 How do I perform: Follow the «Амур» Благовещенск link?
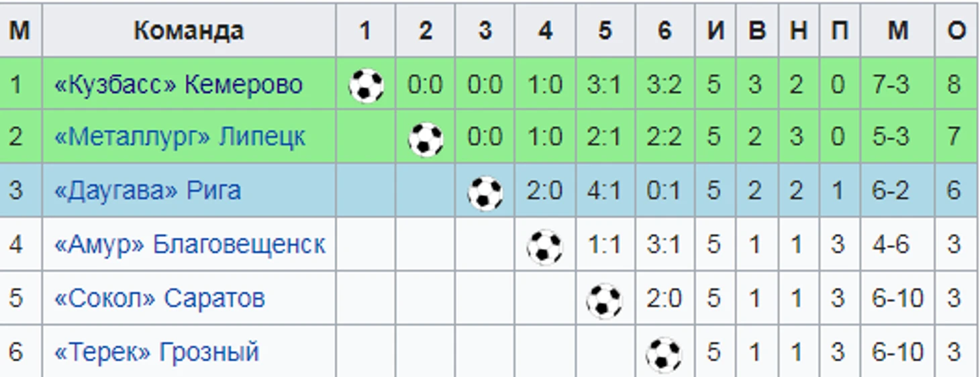click(190, 245)
